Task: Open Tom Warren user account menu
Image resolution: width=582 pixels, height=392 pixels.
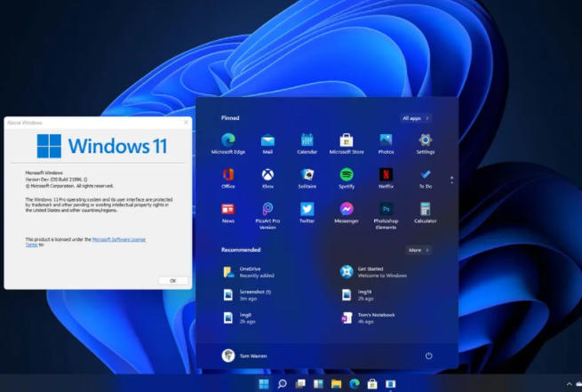Action: [x=244, y=356]
